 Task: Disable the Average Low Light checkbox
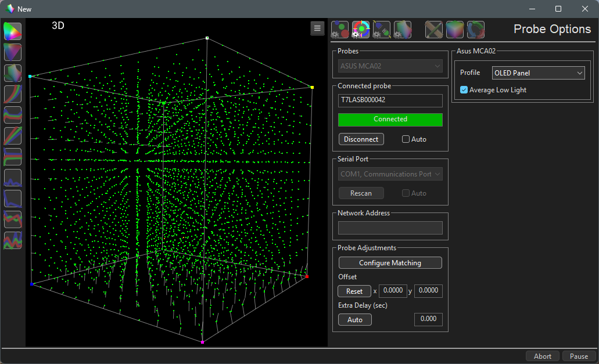point(464,90)
